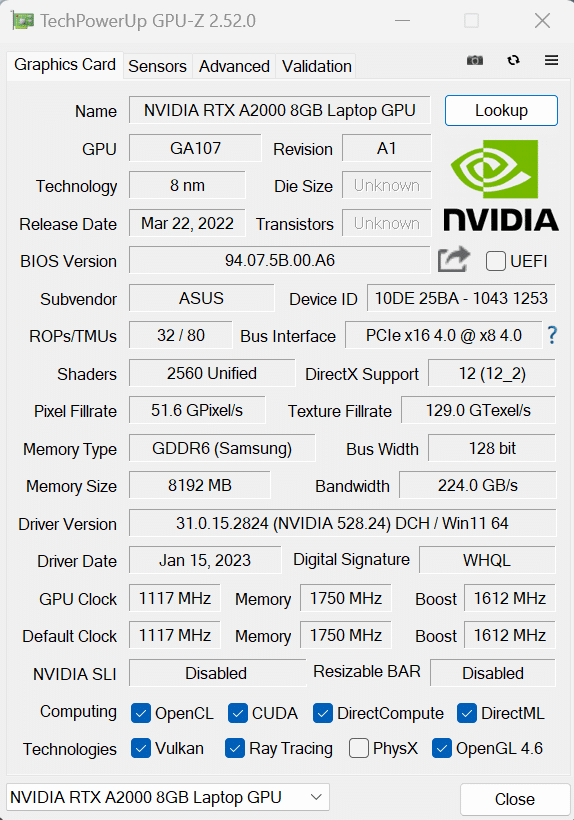Open the Validation tab
Screen dimensions: 574x820
(316, 66)
